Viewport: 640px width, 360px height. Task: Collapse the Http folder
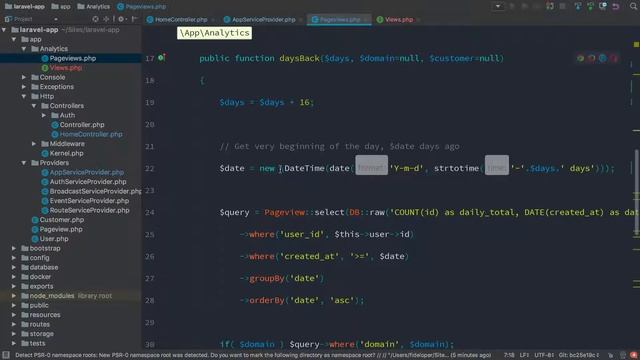(24, 96)
